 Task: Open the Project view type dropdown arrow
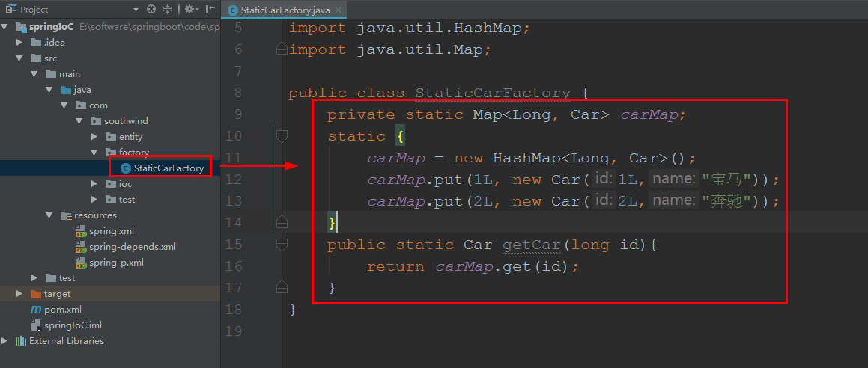(x=136, y=10)
